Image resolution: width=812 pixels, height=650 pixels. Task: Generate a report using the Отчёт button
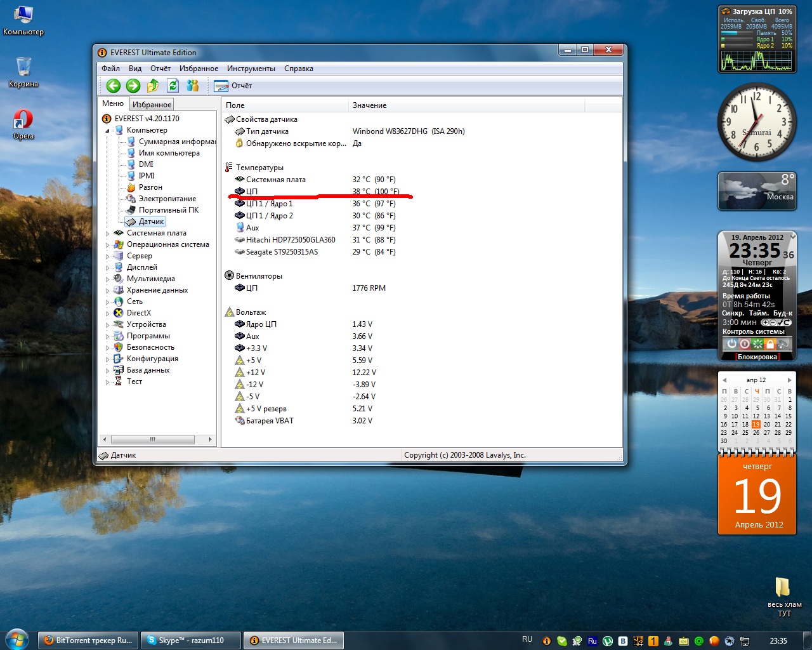pos(233,86)
